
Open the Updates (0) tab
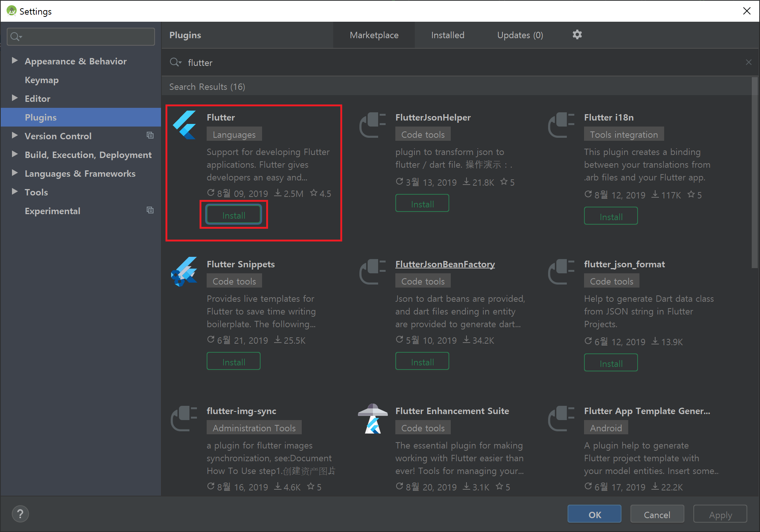tap(520, 35)
